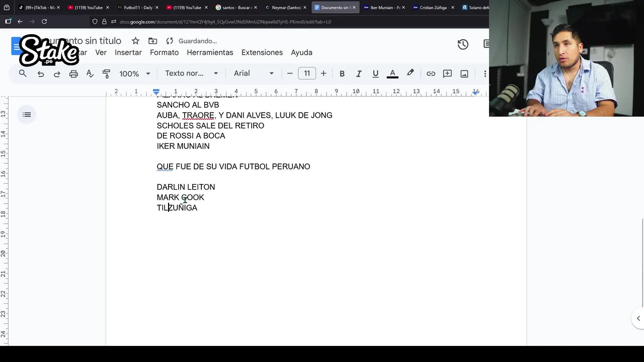Toggle underline formatting

[x=375, y=73]
